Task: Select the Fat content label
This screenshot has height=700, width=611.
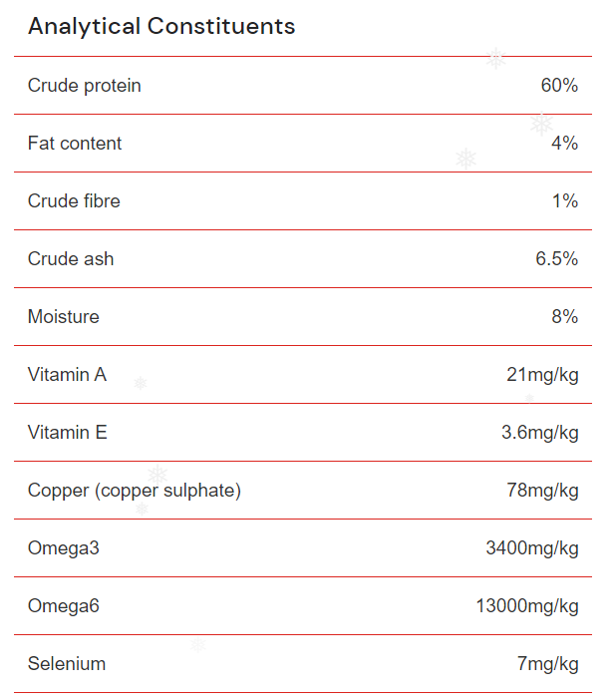Action: coord(75,144)
